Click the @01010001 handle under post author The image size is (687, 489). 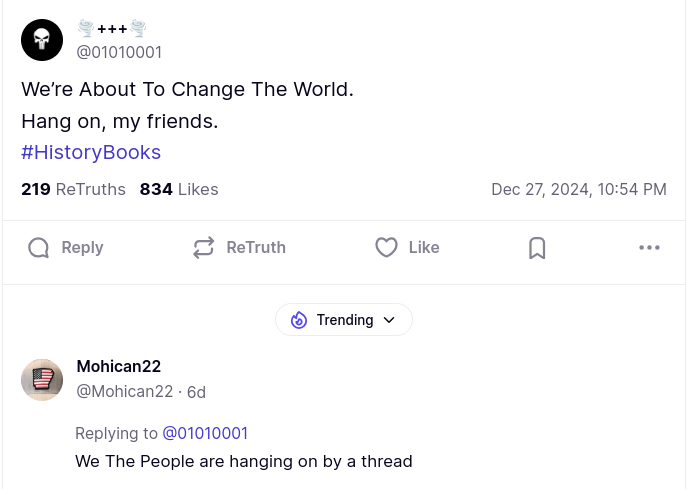pos(119,52)
